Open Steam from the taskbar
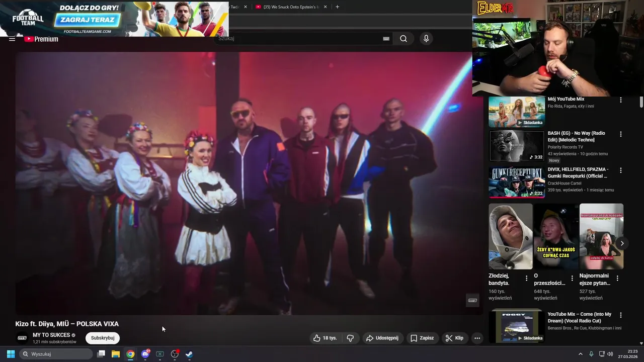The image size is (644, 362). coord(189,354)
